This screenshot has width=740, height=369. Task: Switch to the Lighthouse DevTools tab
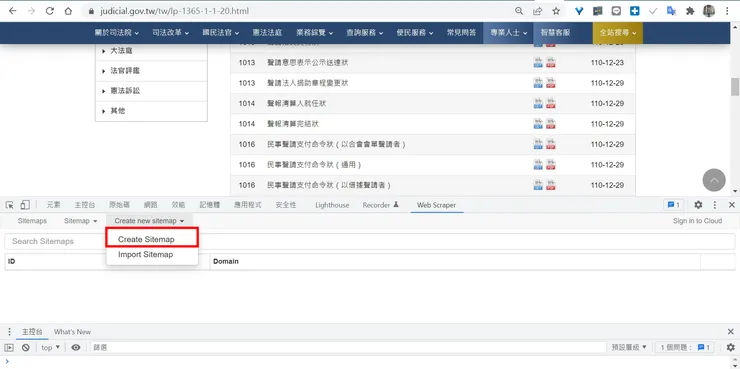click(x=332, y=205)
